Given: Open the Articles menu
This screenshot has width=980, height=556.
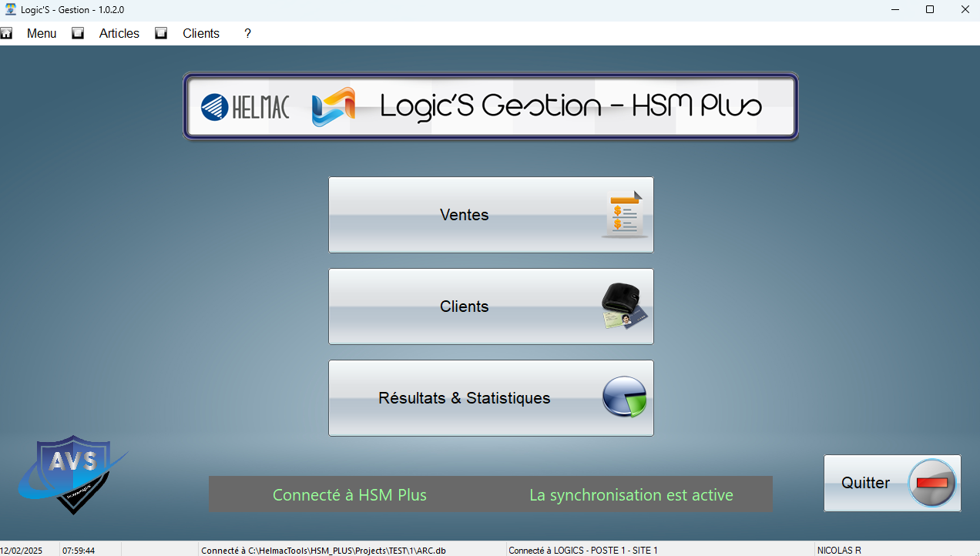Looking at the screenshot, I should point(119,33).
